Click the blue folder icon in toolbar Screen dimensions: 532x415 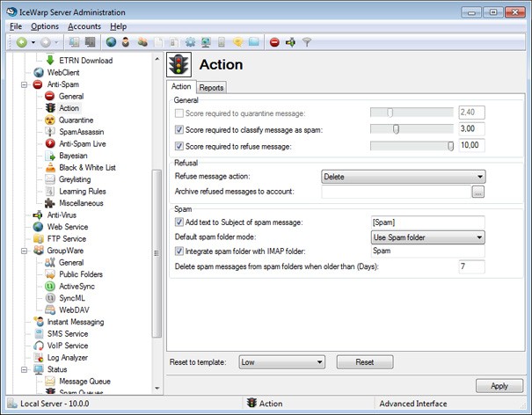(254, 42)
